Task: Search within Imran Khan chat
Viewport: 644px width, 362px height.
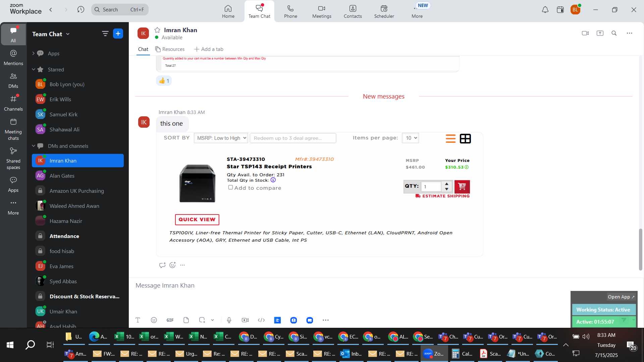Action: tap(614, 33)
